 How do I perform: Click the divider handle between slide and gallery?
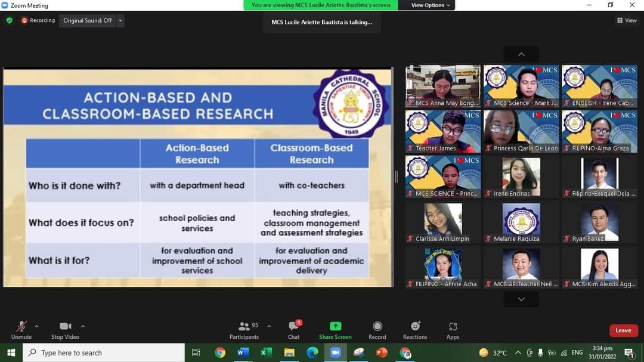(397, 177)
